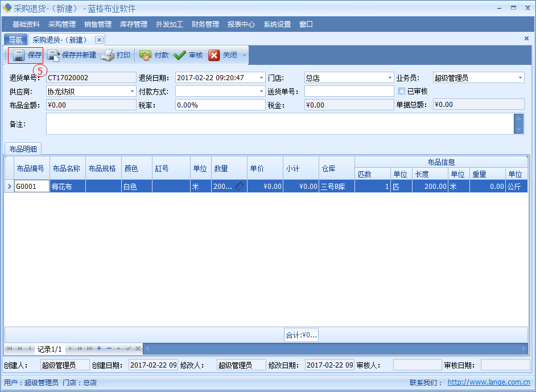
Task: Open the 采购管理 menu
Action: [62, 24]
